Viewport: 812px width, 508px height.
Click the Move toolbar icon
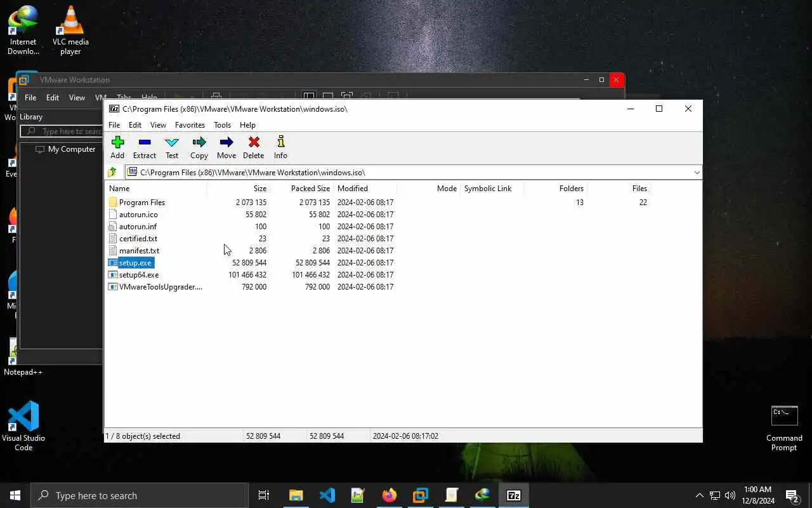[x=226, y=147]
